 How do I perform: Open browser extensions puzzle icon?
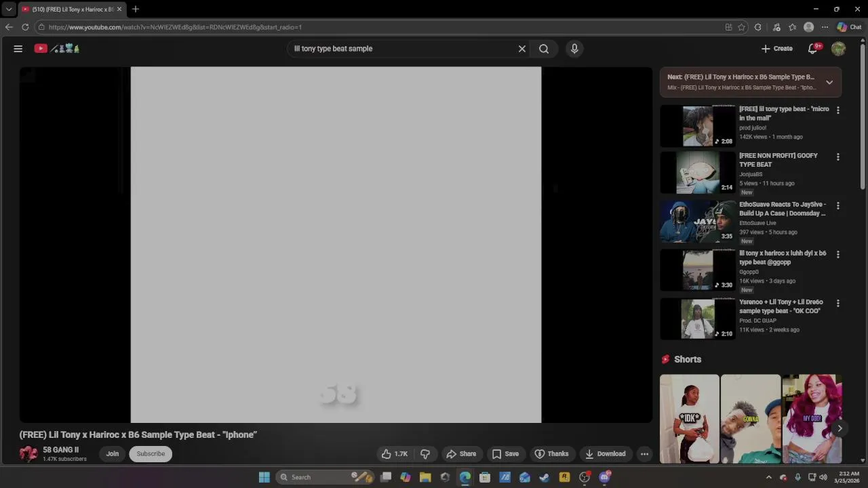(757, 27)
